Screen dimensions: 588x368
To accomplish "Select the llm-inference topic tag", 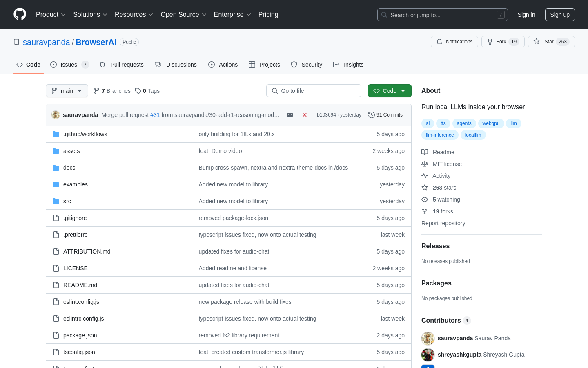I will coord(440,135).
